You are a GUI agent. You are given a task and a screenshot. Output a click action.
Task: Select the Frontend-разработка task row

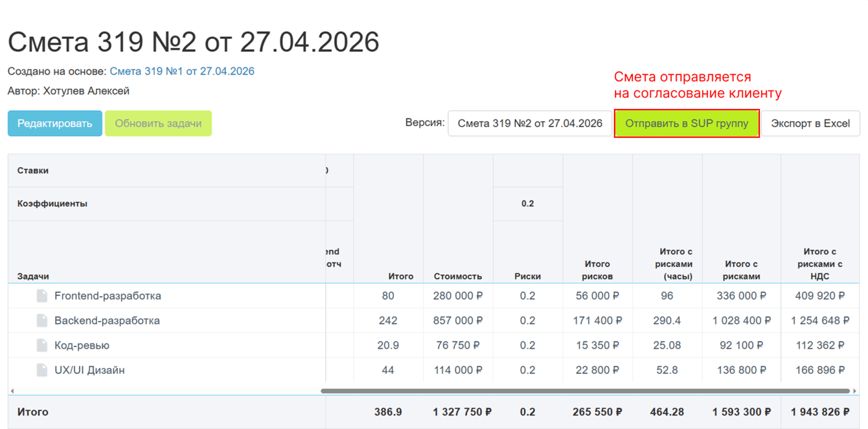pos(108,296)
